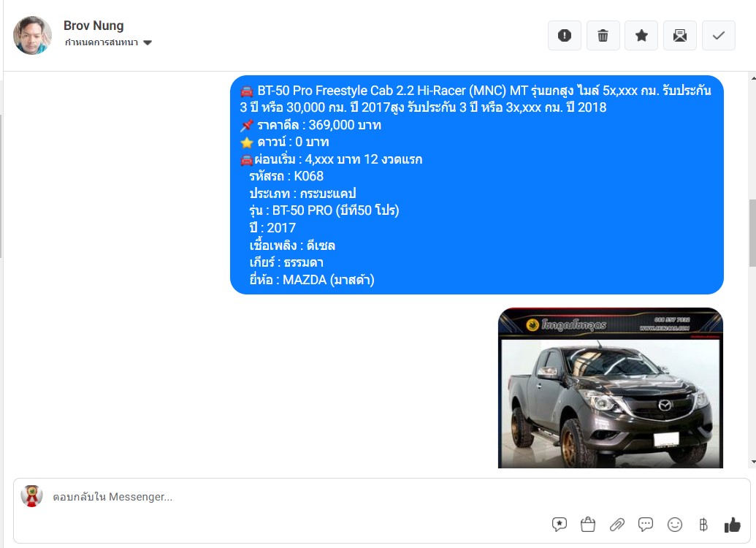Star this conversation as follow-up
Image resolution: width=756 pixels, height=548 pixels.
641,35
